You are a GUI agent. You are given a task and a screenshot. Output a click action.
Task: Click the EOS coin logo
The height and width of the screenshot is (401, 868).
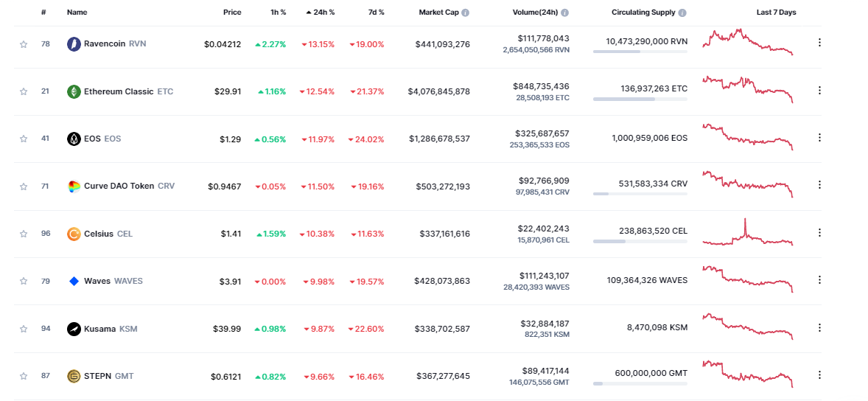pos(74,139)
